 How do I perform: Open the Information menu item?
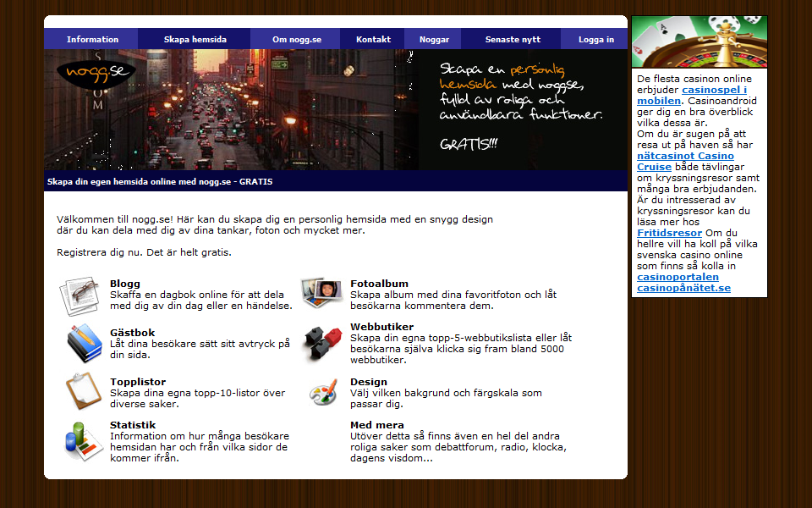[x=92, y=39]
